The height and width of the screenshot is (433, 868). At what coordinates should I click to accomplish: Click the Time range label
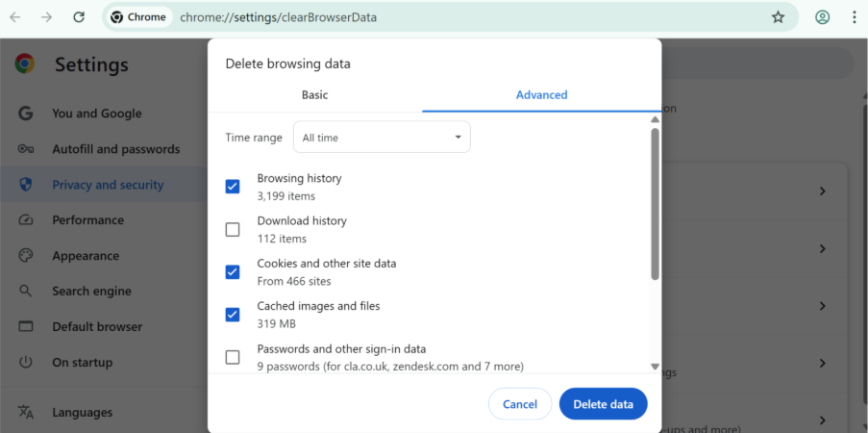[254, 138]
